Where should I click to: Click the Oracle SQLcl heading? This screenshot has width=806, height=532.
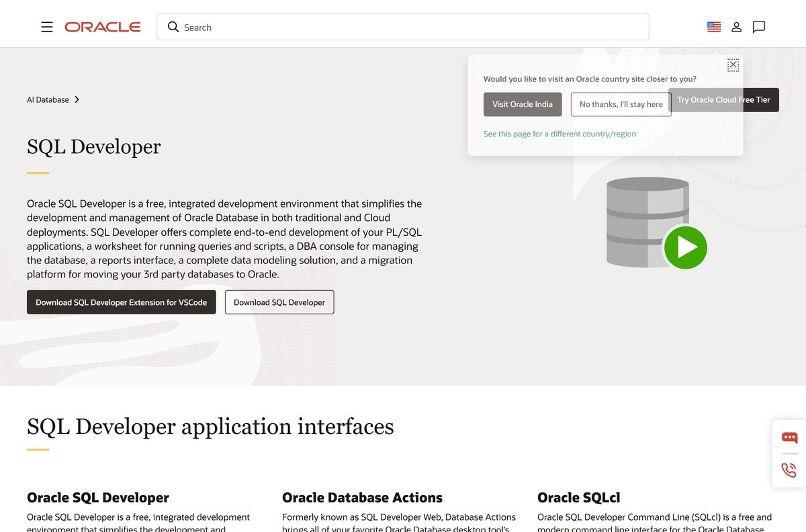[x=578, y=498]
